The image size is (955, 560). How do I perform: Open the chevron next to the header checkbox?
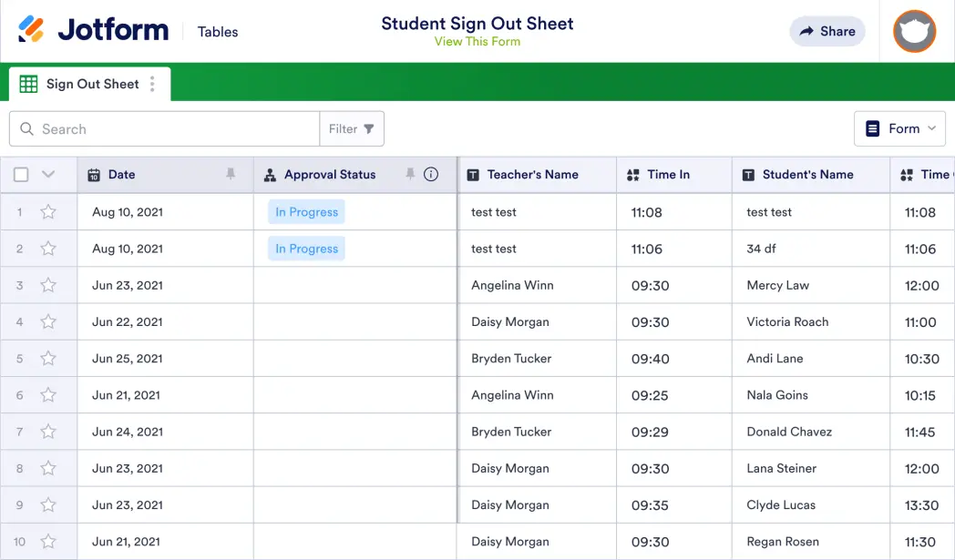pos(48,174)
